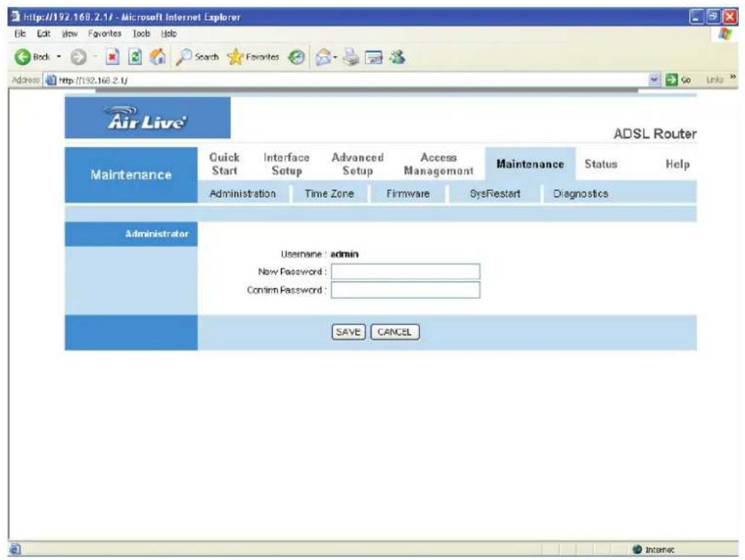Open the File menu

pos(20,34)
